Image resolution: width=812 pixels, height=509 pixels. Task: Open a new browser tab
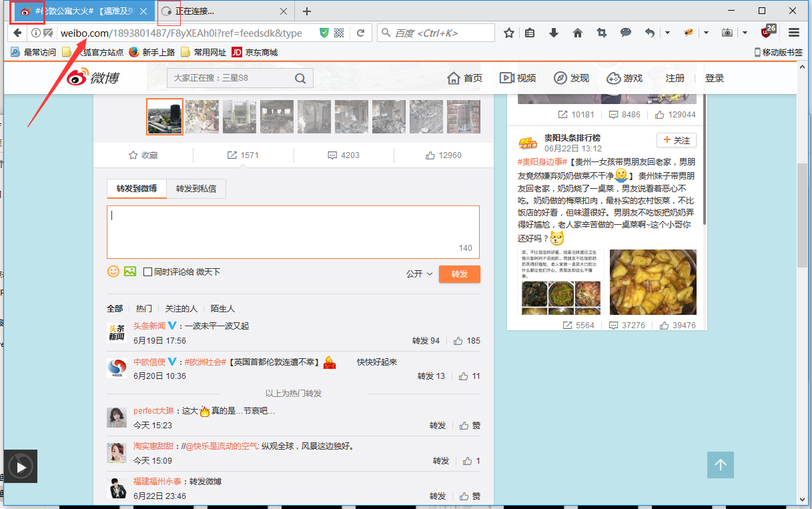tap(307, 11)
